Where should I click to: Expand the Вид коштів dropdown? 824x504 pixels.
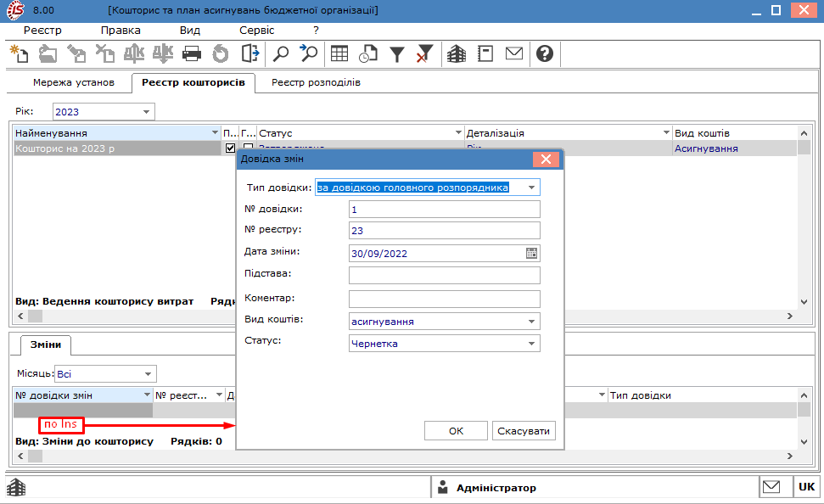(531, 322)
